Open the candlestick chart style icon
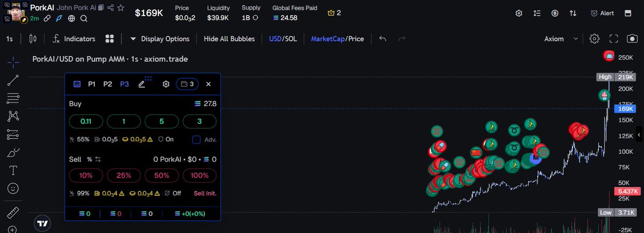 [x=33, y=39]
